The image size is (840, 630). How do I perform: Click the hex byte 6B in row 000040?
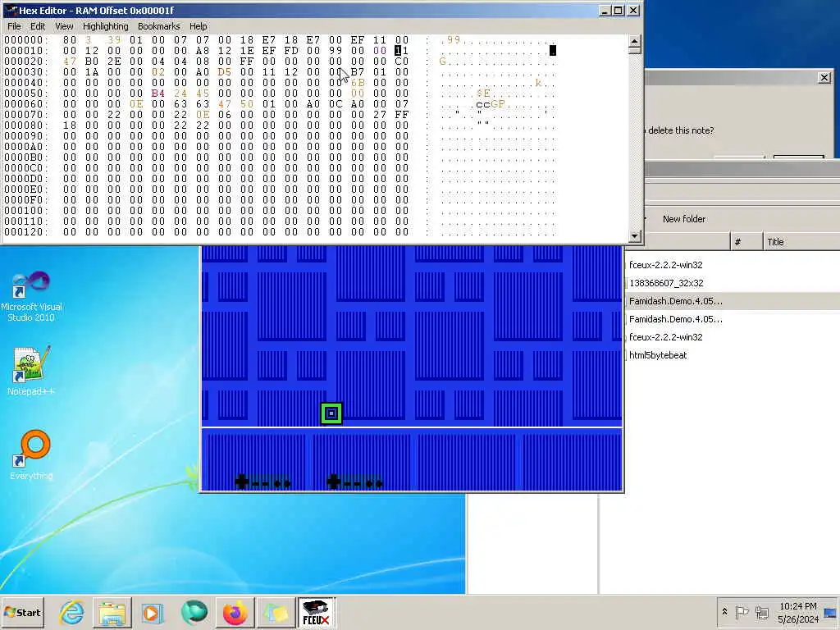click(358, 83)
